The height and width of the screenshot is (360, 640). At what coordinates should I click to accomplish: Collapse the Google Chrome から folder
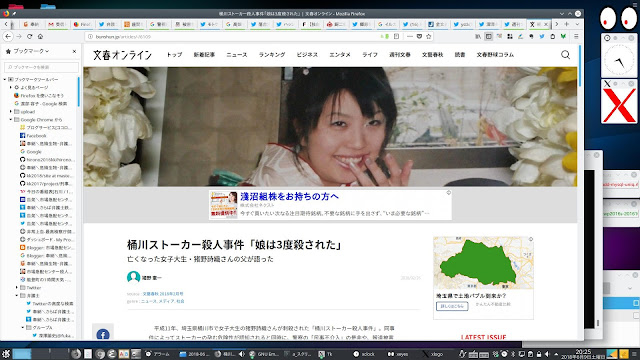pyautogui.click(x=11, y=120)
